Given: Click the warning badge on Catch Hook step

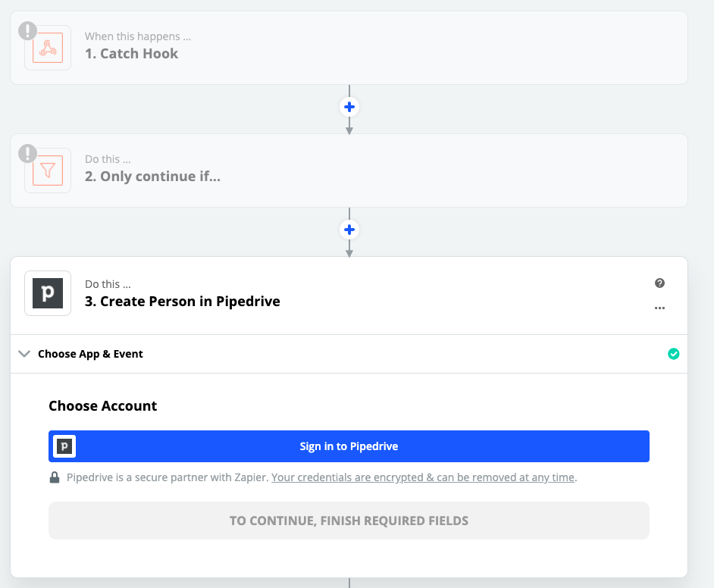Looking at the screenshot, I should (x=28, y=31).
